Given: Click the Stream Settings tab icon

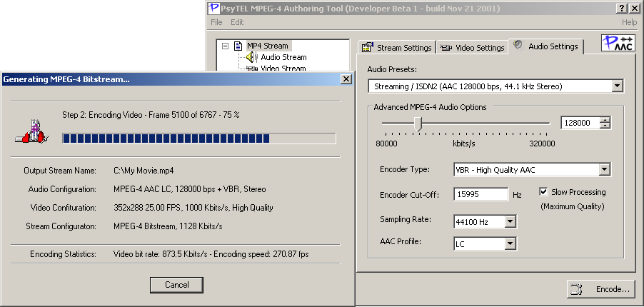Looking at the screenshot, I should (x=367, y=47).
